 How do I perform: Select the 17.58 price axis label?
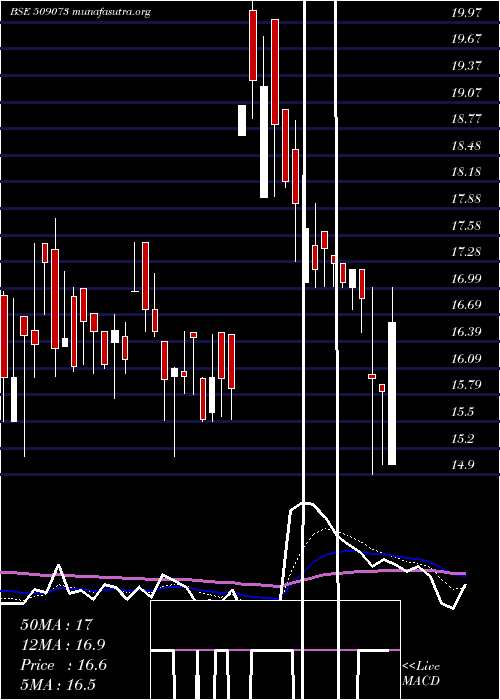tap(466, 225)
